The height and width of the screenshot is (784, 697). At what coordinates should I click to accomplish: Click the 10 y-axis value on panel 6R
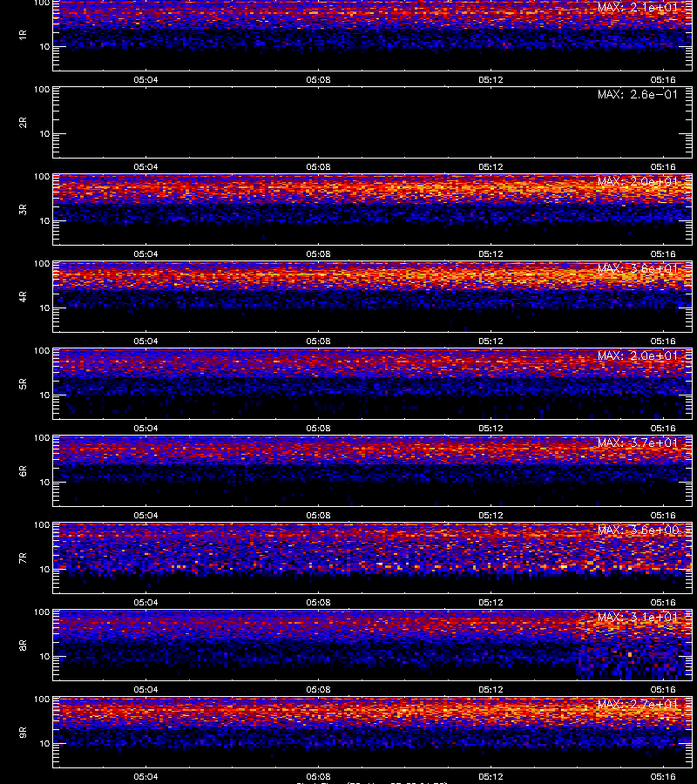[x=44, y=482]
